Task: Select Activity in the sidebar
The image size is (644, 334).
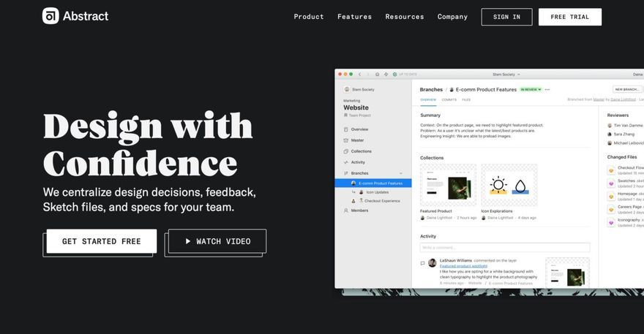Action: point(358,162)
